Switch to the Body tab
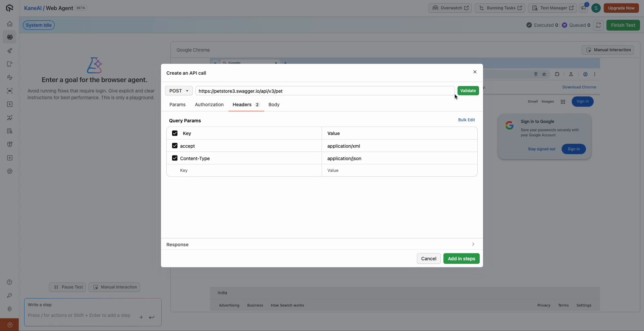This screenshot has width=644, height=331. click(274, 105)
